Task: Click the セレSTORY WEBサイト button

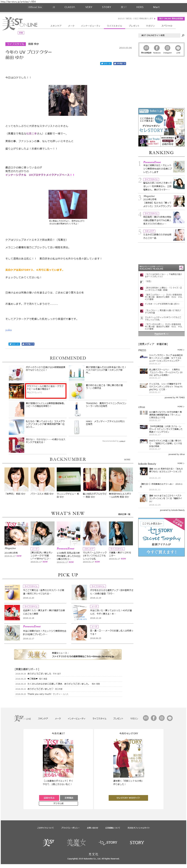Action: 128,798
